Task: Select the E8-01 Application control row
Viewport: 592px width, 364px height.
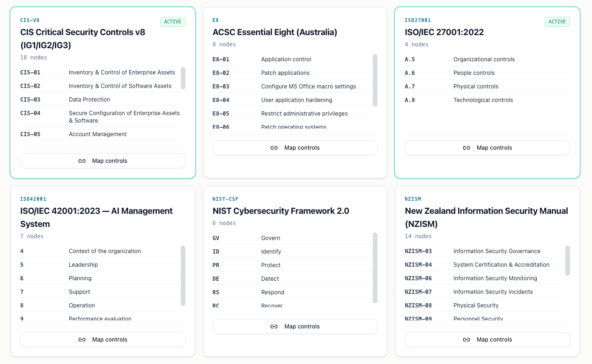Action: (x=293, y=59)
